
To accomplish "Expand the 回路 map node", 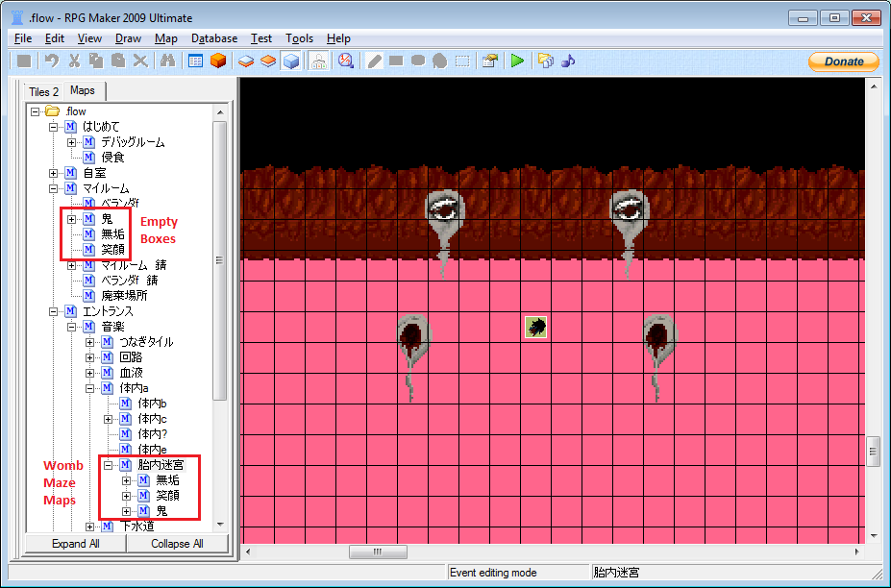I will 89,357.
